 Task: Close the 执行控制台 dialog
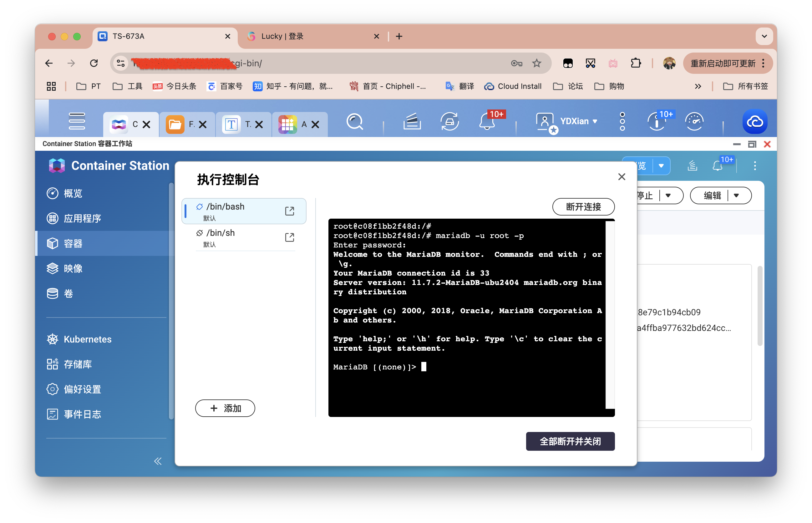[x=622, y=177]
